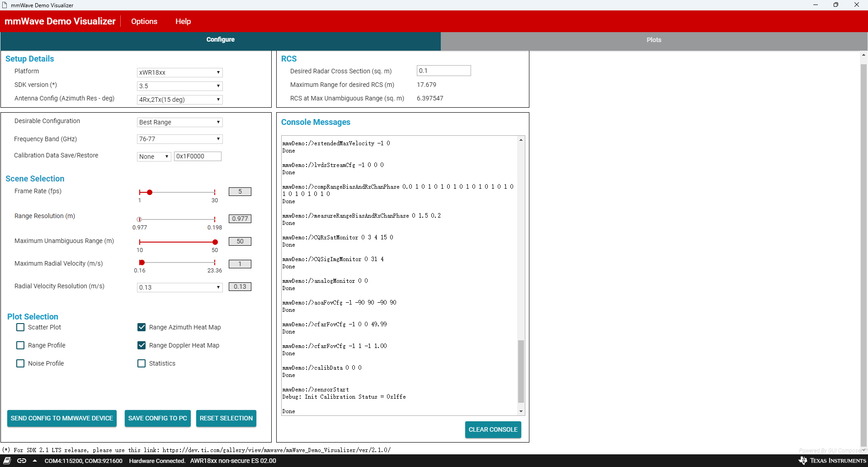Open Calibration Data Save/Restore None dropdown

(x=154, y=157)
